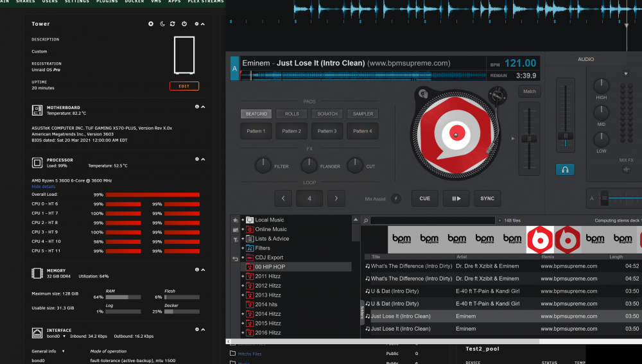642x364 pixels.
Task: Click the Mix Assist lightning icon
Action: point(396,198)
